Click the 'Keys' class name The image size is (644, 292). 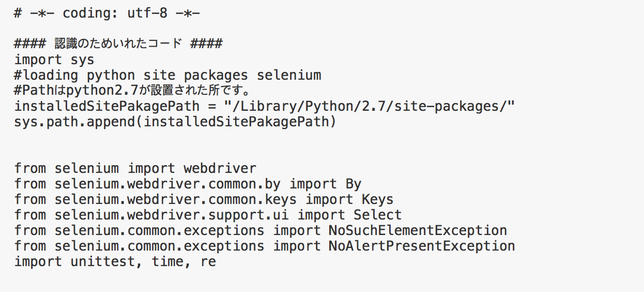click(x=377, y=199)
